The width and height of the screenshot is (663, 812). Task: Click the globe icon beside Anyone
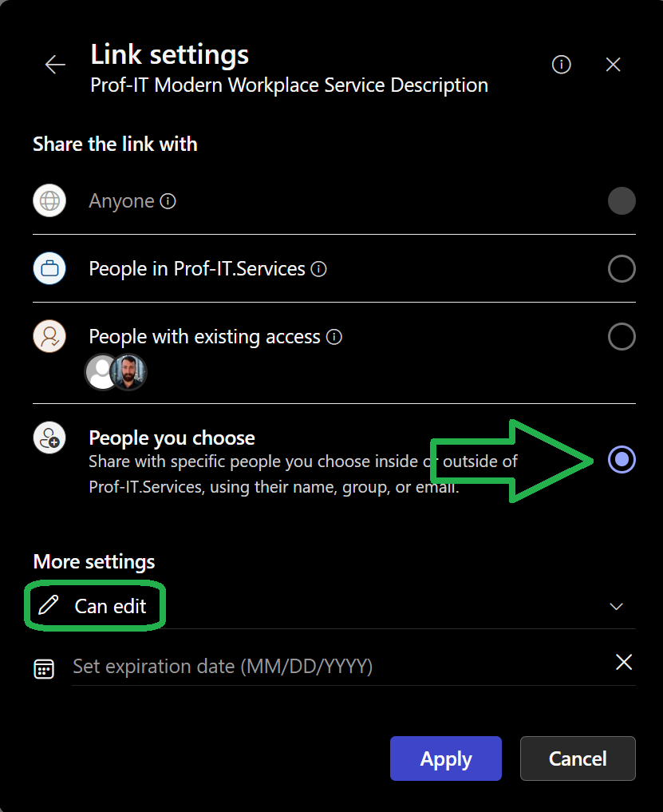click(49, 201)
